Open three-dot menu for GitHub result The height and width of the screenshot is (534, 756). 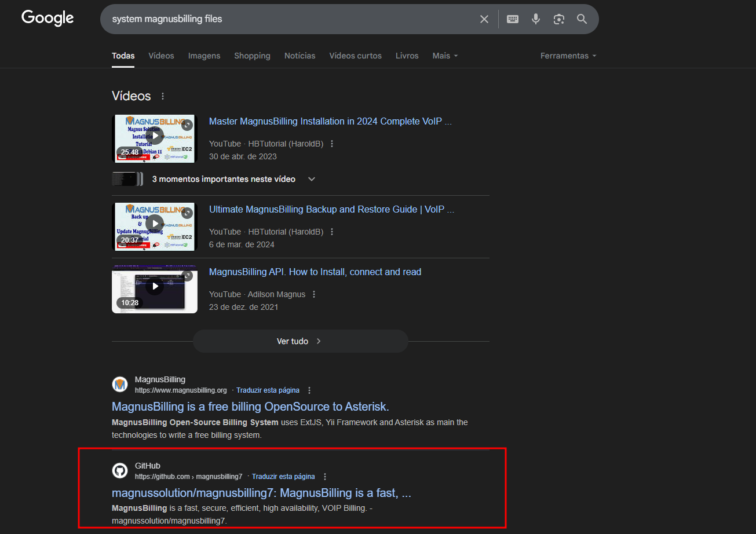point(325,477)
